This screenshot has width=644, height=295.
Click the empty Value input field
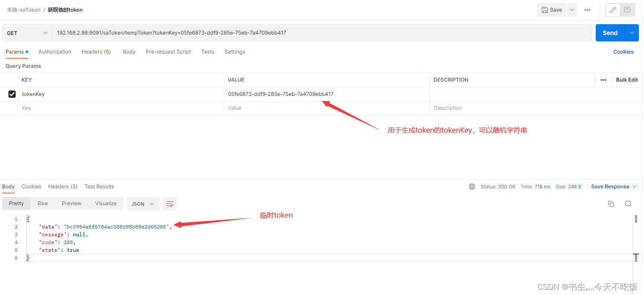327,108
